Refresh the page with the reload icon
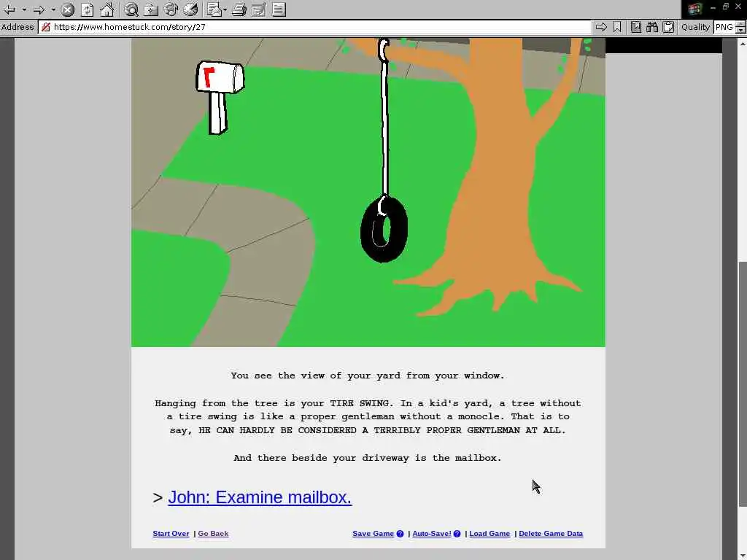Image resolution: width=747 pixels, height=560 pixels. click(x=88, y=9)
